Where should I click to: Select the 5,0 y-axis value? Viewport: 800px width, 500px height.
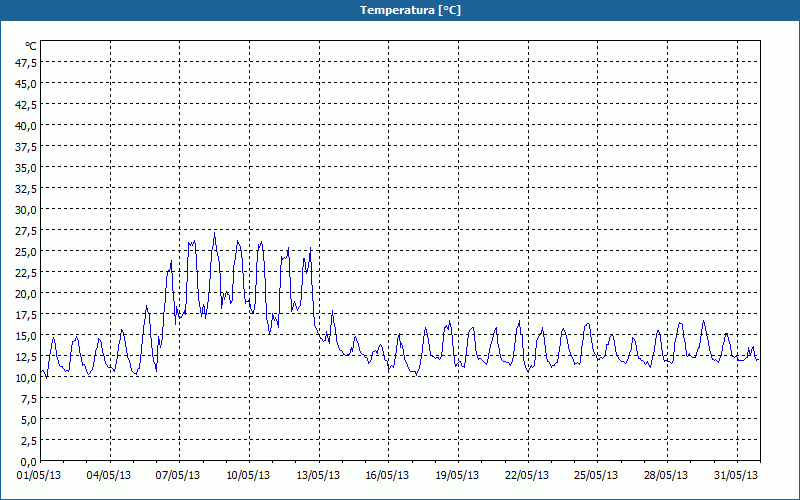point(29,420)
